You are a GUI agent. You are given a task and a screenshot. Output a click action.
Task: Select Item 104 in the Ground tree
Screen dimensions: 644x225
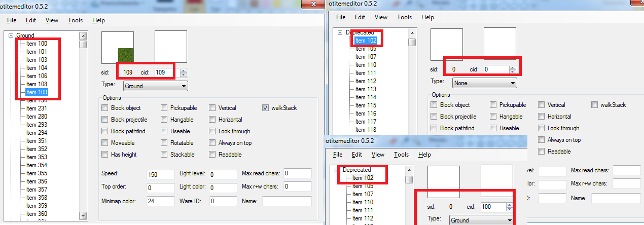pyautogui.click(x=37, y=68)
